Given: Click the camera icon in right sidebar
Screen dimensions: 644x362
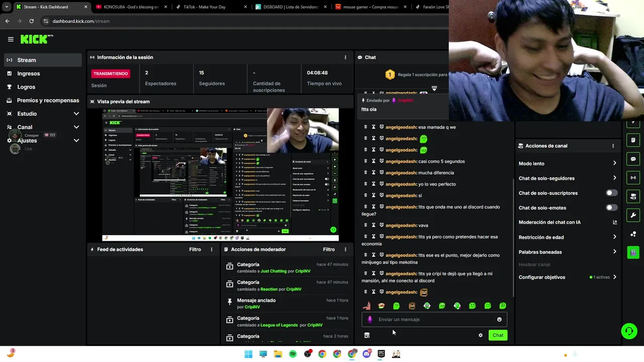Looking at the screenshot, I should pyautogui.click(x=633, y=197).
